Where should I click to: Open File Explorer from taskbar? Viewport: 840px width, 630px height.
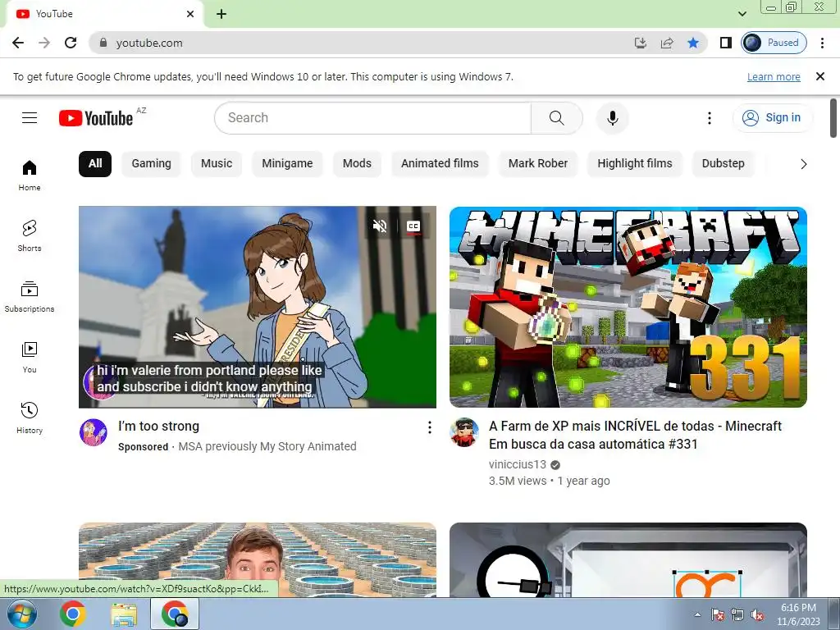coord(125,614)
